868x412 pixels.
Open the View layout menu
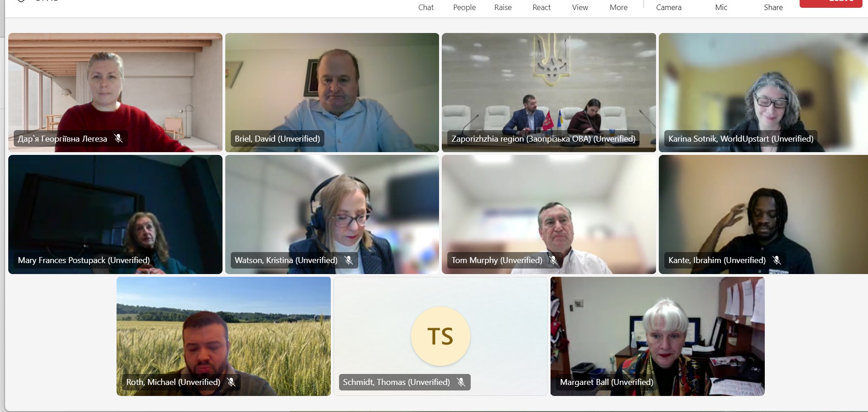click(x=580, y=7)
